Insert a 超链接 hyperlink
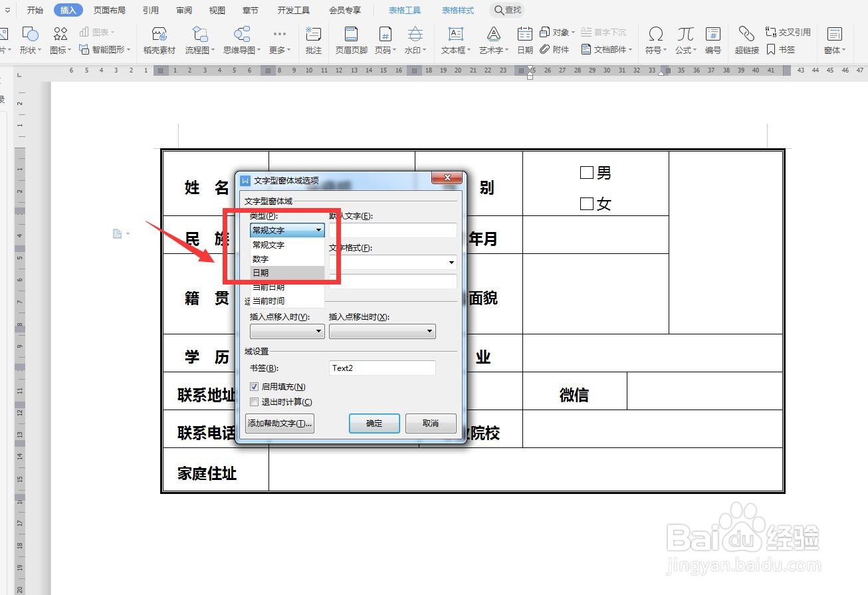 coord(746,41)
